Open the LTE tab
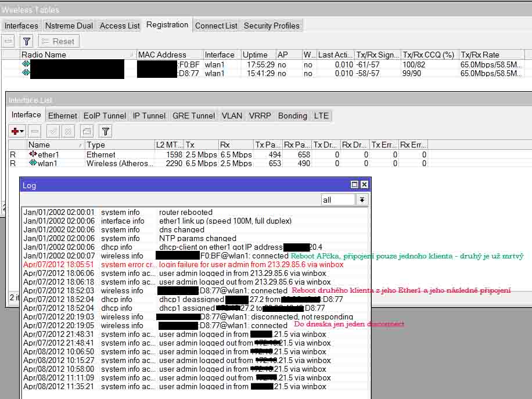Viewport: 532px width, 399px height. (x=321, y=116)
